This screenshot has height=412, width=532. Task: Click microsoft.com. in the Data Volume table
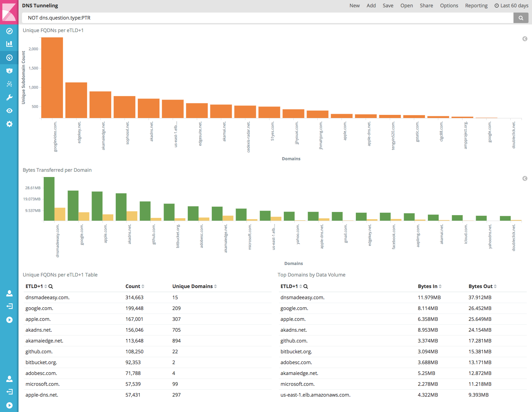[297, 384]
